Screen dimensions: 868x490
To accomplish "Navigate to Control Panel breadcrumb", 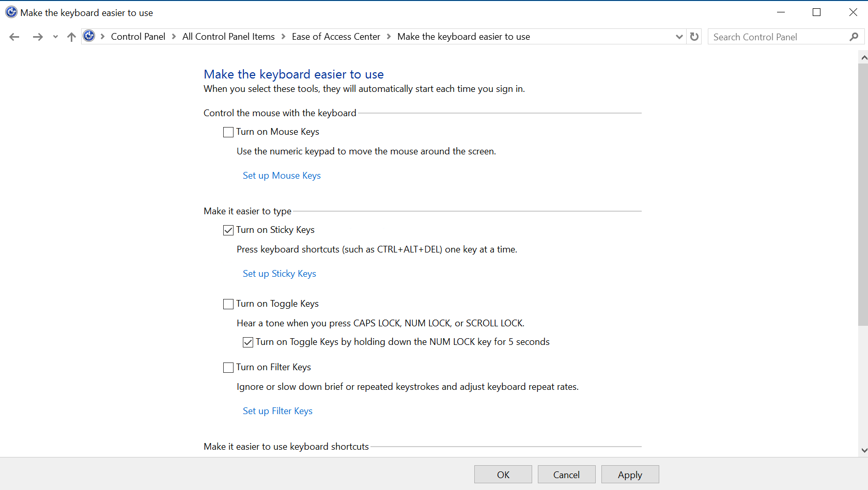I will [x=138, y=37].
